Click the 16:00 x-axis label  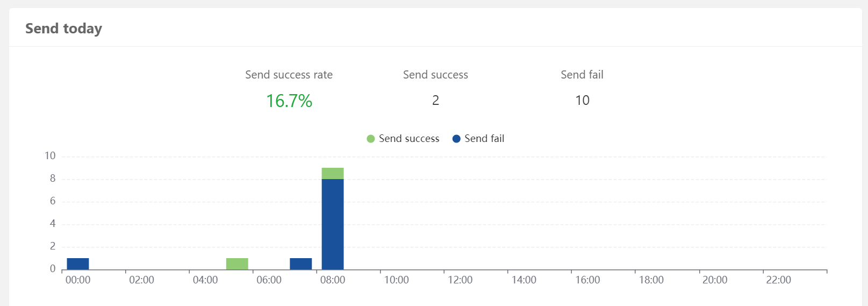coord(587,280)
